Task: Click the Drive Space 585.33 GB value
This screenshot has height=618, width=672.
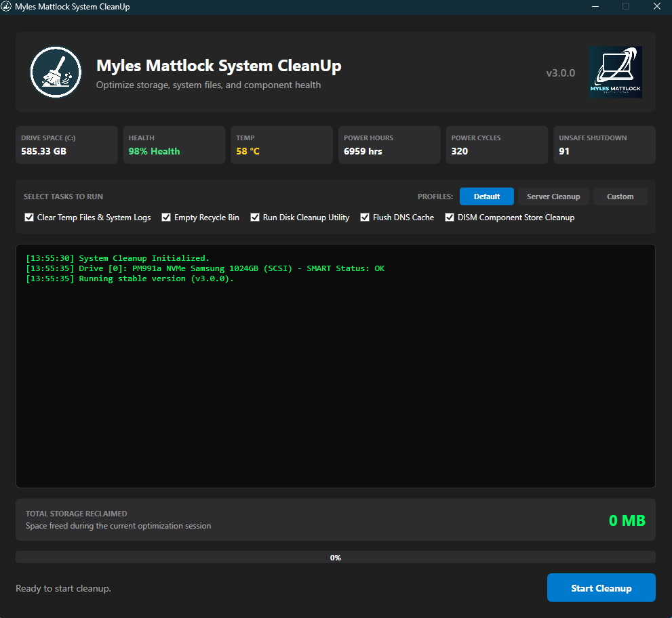Action: click(43, 151)
